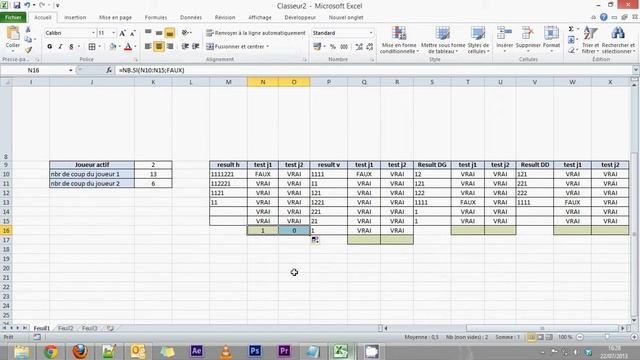Open the borders dropdown arrow
This screenshot has width=640, height=360.
[100, 47]
